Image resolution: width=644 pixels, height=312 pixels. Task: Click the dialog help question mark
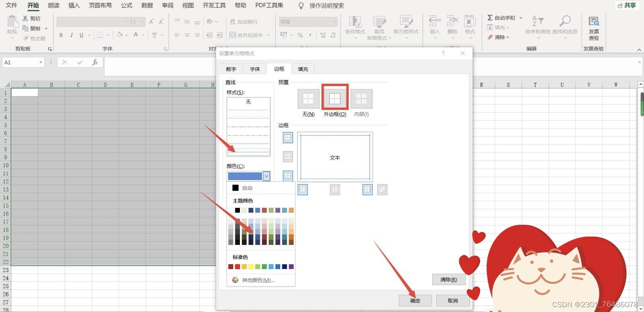point(443,53)
